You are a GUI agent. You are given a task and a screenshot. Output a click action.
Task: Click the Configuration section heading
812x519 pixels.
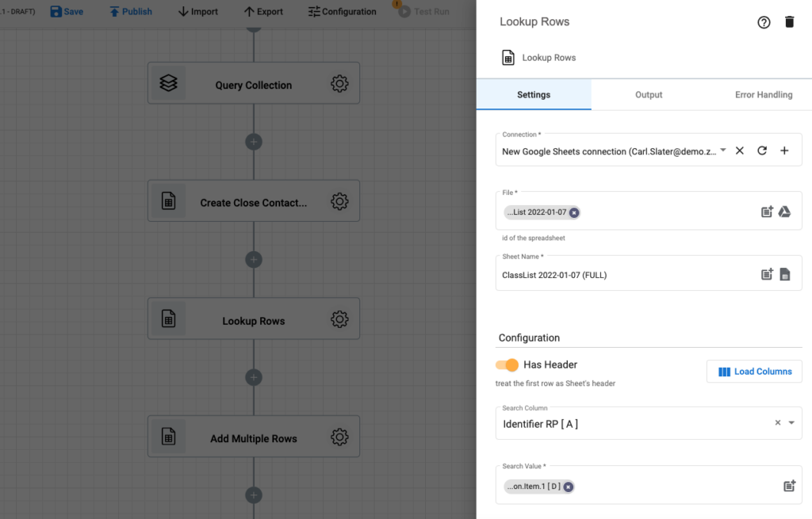(x=529, y=338)
